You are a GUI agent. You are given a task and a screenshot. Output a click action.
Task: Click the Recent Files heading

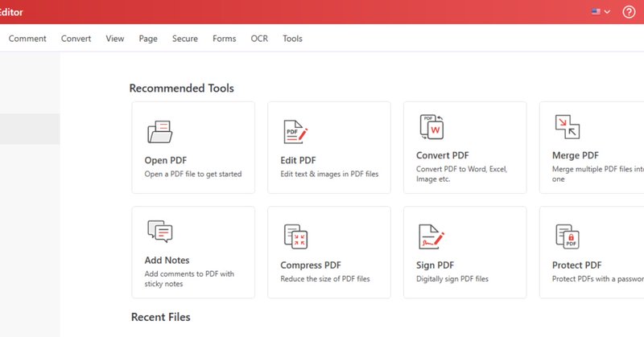(x=160, y=317)
